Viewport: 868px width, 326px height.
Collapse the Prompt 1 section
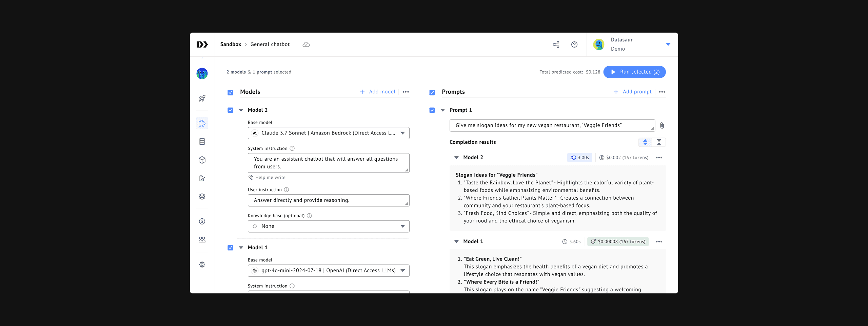(443, 110)
